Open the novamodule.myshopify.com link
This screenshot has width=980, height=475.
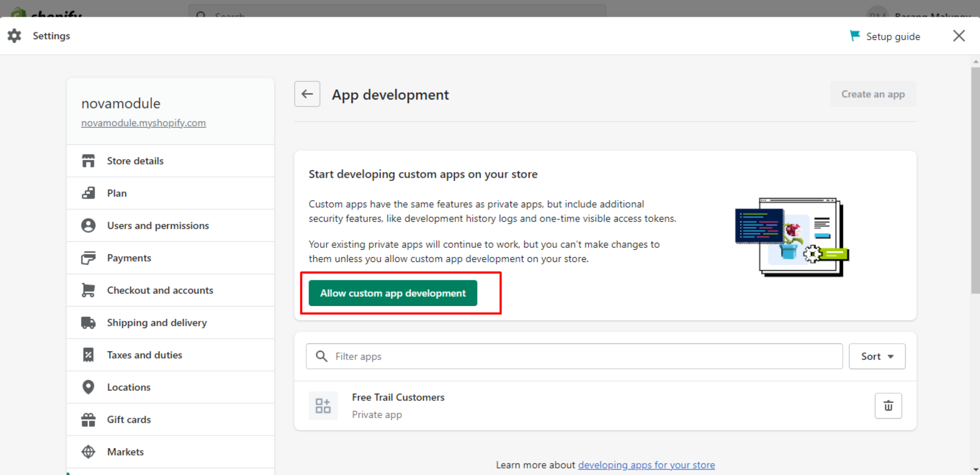pyautogui.click(x=144, y=123)
